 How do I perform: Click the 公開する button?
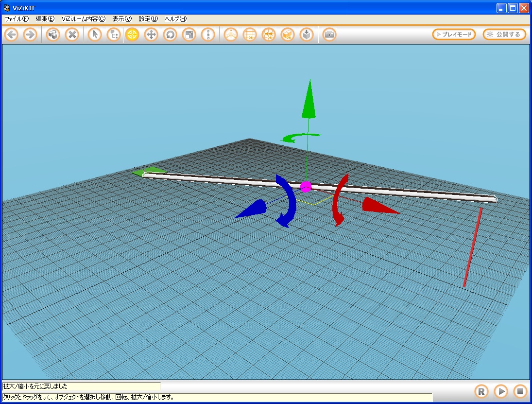point(504,35)
